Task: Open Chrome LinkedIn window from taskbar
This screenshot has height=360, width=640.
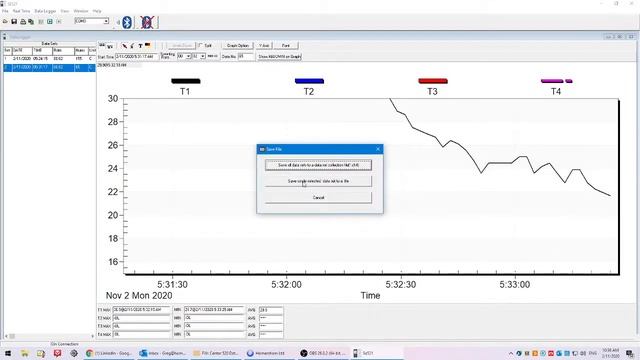Action: coord(109,353)
